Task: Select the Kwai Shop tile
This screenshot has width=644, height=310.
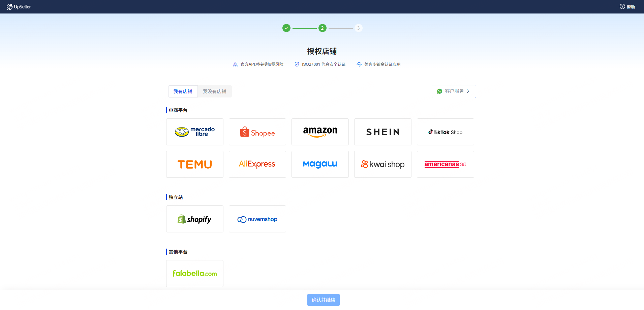Action: click(x=383, y=164)
